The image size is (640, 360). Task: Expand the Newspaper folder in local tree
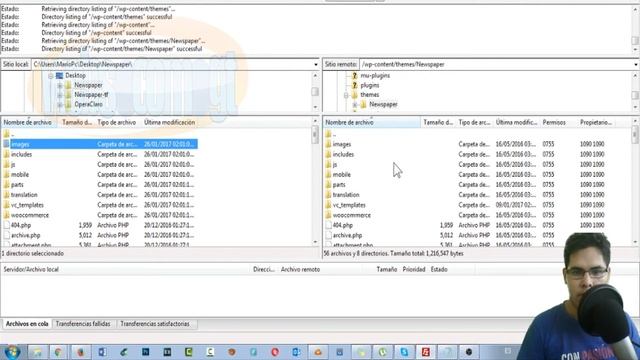60,86
